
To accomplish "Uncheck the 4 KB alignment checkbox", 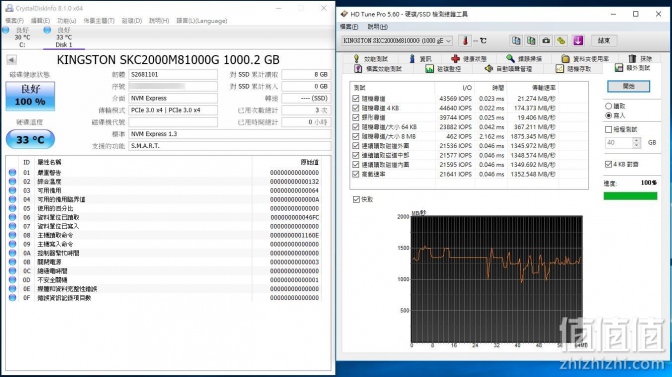I will [x=609, y=164].
